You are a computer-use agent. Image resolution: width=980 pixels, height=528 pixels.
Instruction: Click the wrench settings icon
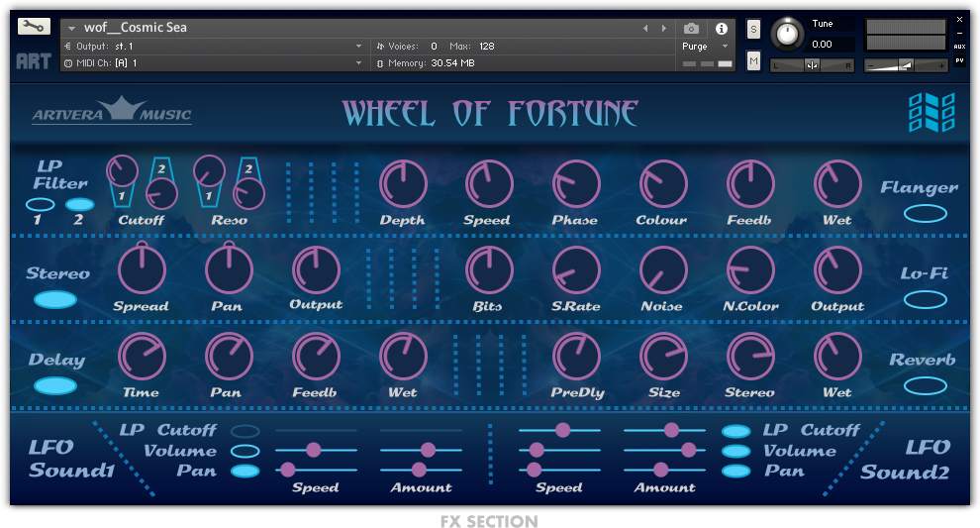point(34,27)
